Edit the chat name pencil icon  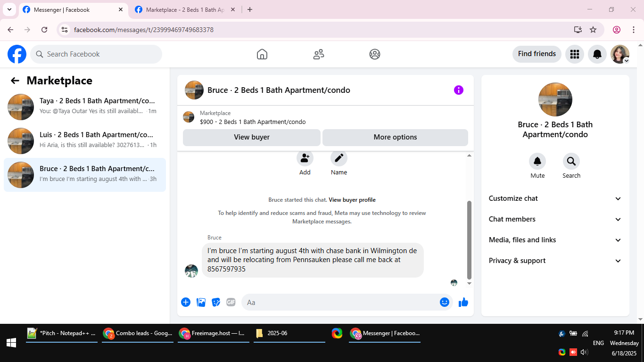[339, 158]
